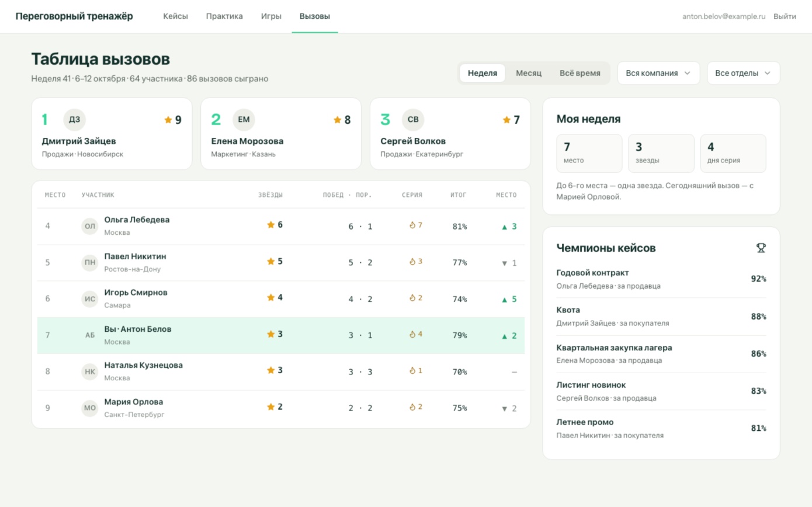The image size is (812, 507).
Task: Click the green up arrow in Игорь Смирнов's row
Action: [x=504, y=300]
